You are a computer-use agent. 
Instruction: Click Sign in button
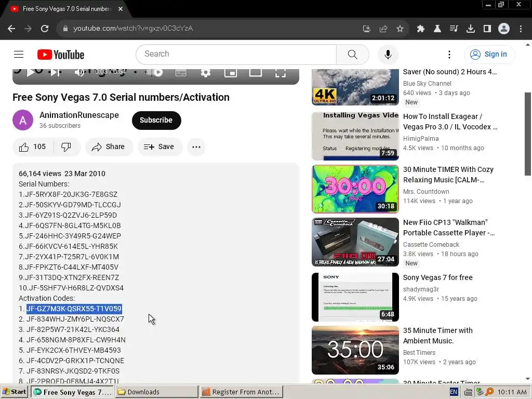pyautogui.click(x=489, y=54)
